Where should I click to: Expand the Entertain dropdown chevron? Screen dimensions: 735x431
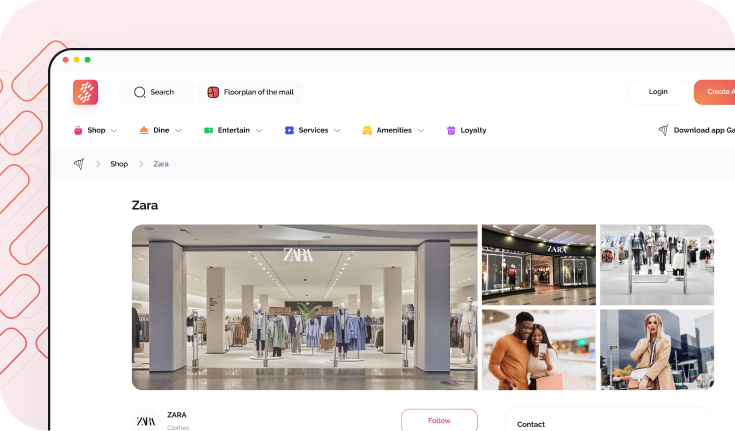[x=259, y=130]
